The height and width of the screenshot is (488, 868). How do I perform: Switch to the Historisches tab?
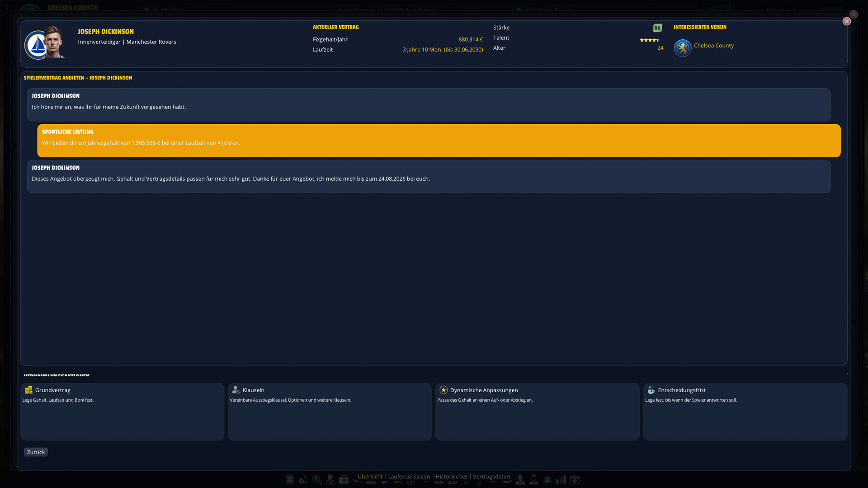451,477
